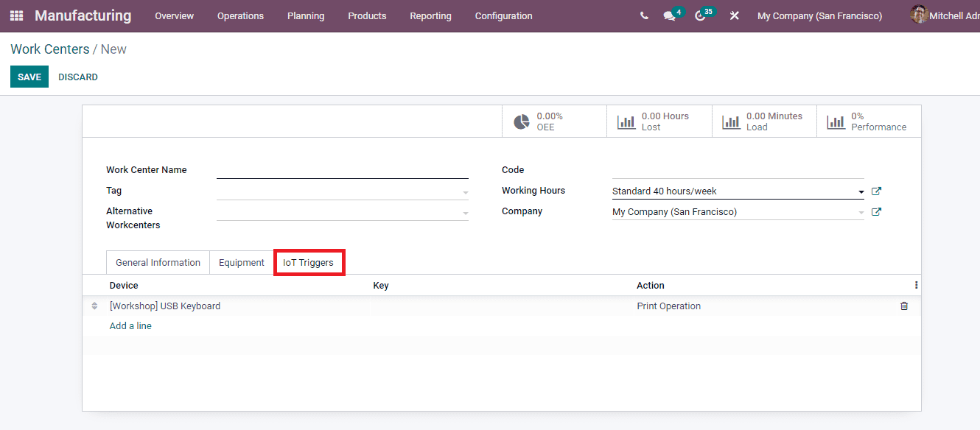
Task: Expand the Alternative Workcenters dropdown
Action: 464,211
